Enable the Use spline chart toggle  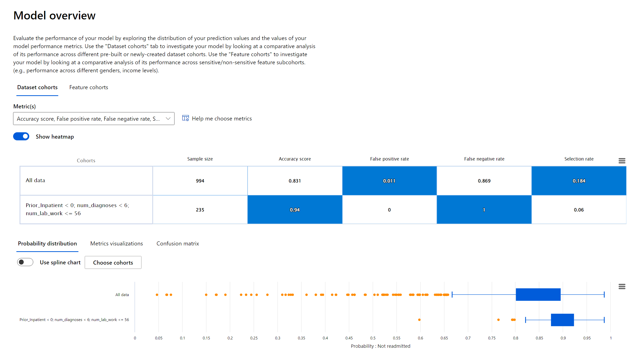click(25, 262)
